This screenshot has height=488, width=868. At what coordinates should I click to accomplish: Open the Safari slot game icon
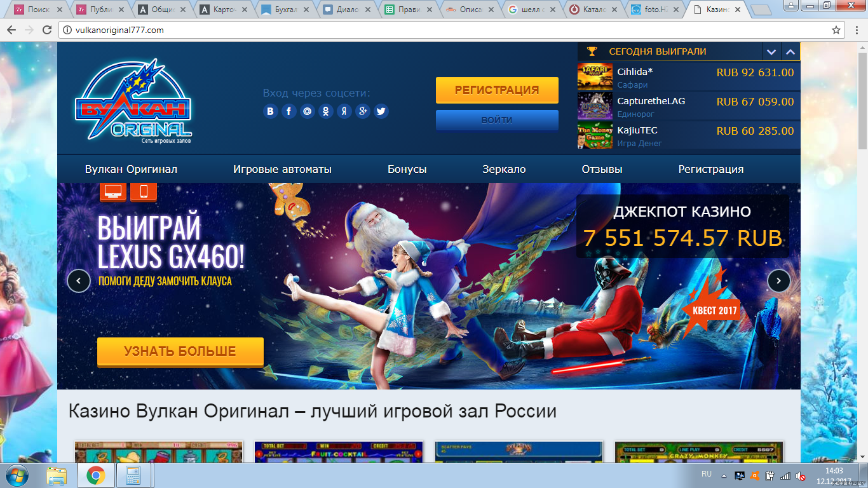(x=595, y=76)
